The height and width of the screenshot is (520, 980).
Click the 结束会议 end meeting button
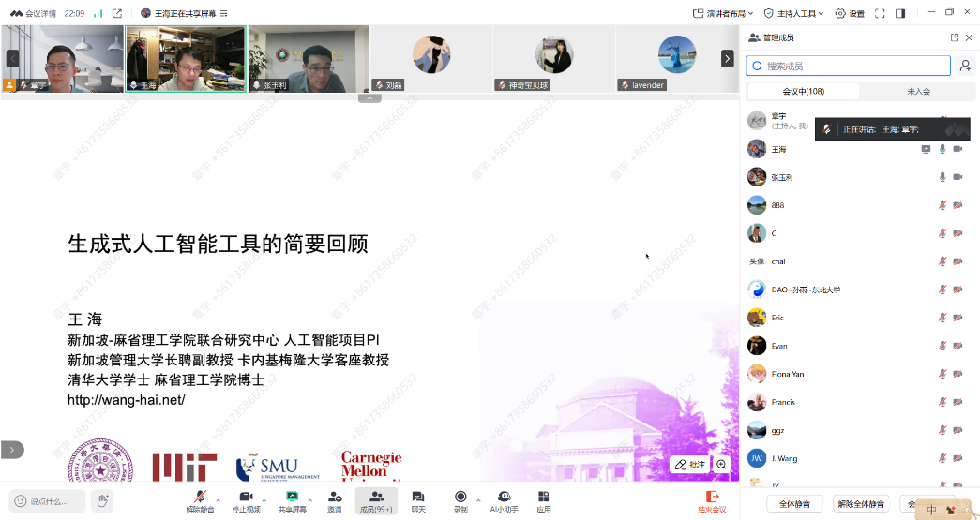pyautogui.click(x=712, y=501)
